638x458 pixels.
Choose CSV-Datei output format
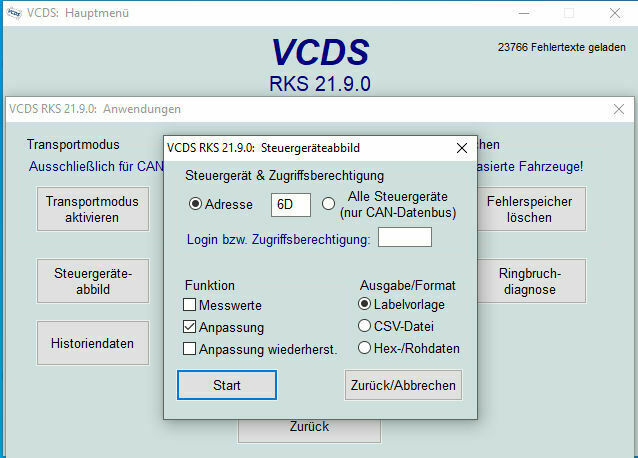tap(364, 326)
